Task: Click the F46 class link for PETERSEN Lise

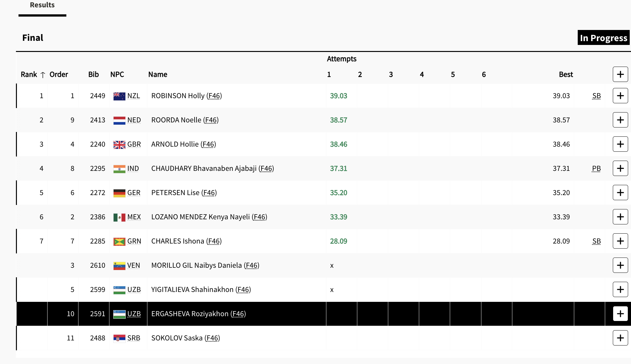Action: point(209,193)
